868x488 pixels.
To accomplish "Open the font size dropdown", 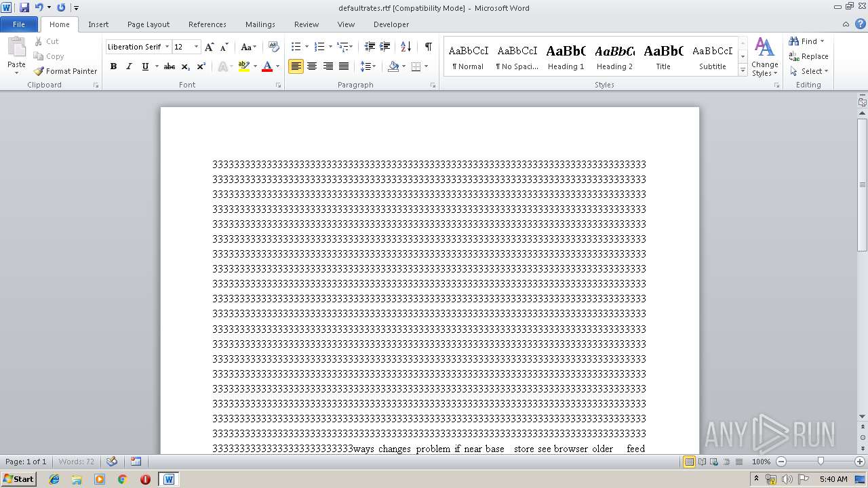I will (x=197, y=47).
